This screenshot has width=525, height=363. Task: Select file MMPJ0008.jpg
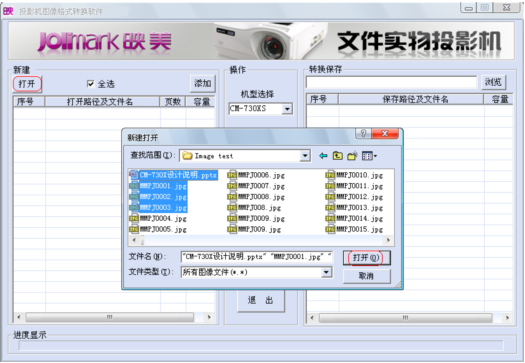(x=256, y=197)
